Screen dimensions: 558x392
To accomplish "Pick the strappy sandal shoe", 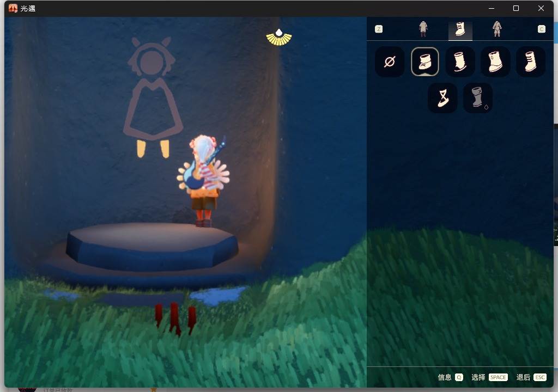I will click(442, 98).
